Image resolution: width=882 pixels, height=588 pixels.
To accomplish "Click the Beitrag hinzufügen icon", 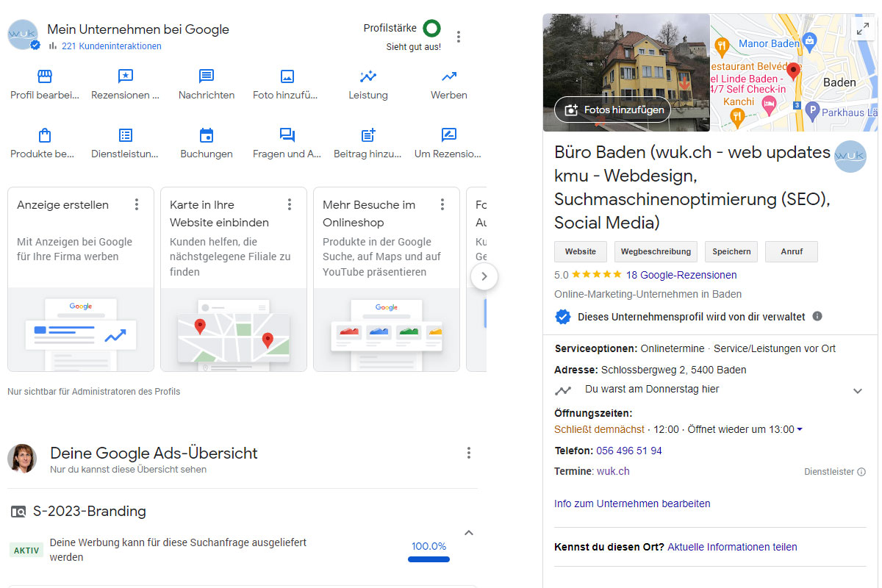I will pos(367,136).
